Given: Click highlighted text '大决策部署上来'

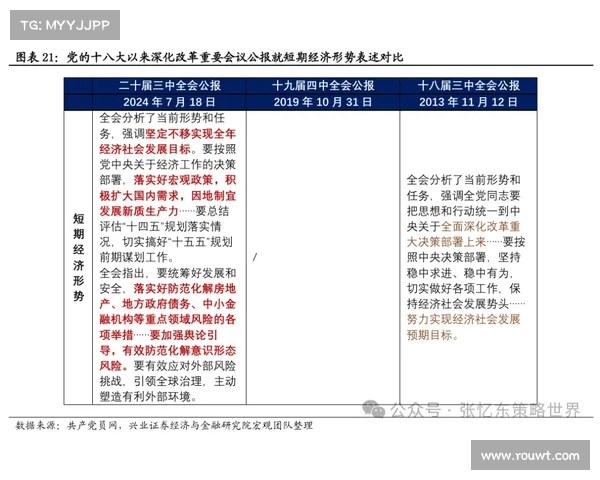Looking at the screenshot, I should (x=446, y=242).
